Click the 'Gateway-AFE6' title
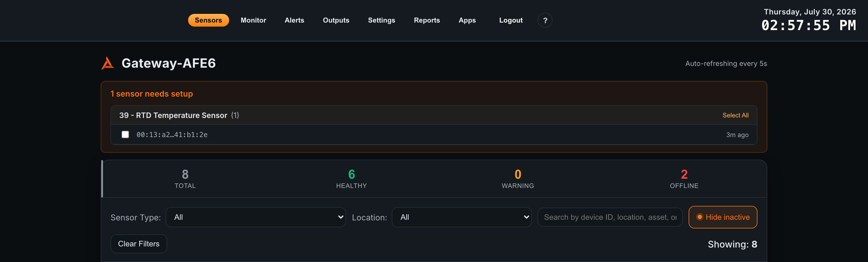Viewport: 868px width, 262px height. point(168,63)
